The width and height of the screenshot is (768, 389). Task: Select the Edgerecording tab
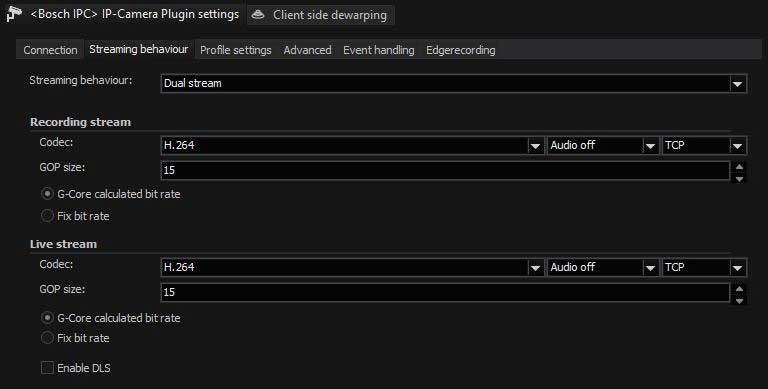coord(460,50)
